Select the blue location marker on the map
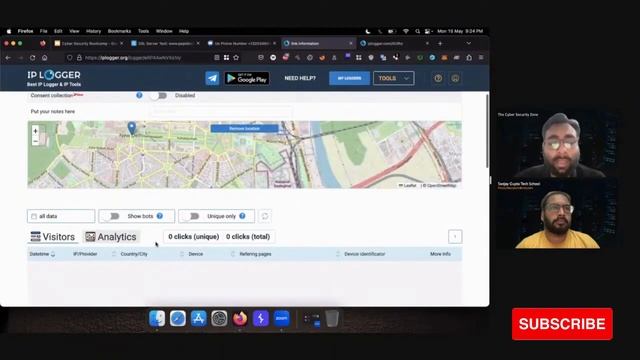This screenshot has width=640, height=360. pos(131,128)
